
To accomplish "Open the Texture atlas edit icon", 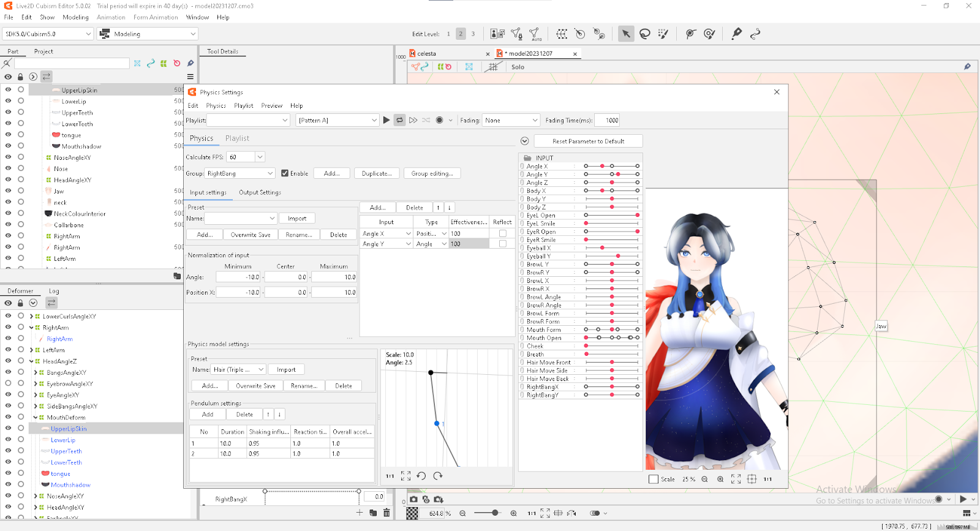I will (x=498, y=34).
